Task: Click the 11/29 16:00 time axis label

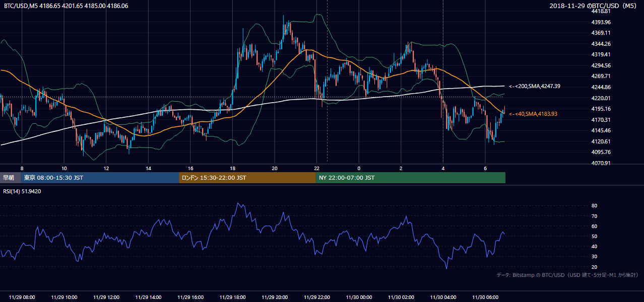Action: coord(190,297)
